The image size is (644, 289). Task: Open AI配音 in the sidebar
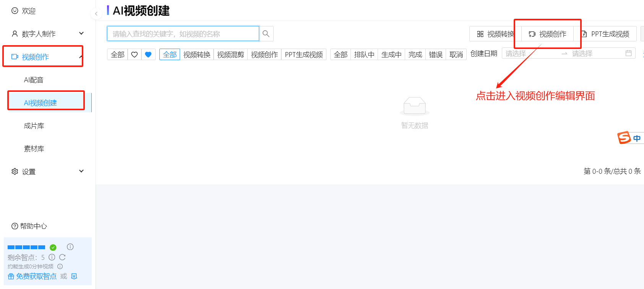[34, 80]
